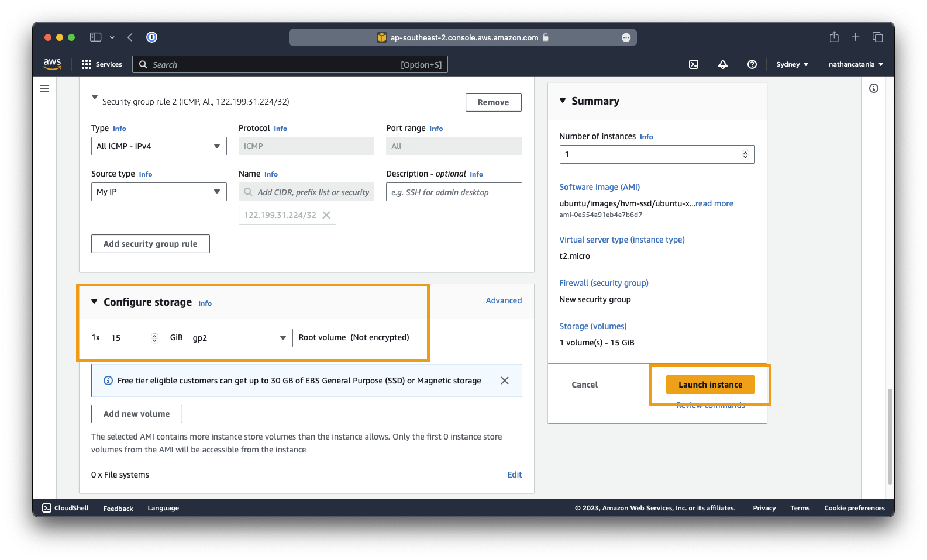Click the AWS logo home icon

tap(53, 64)
